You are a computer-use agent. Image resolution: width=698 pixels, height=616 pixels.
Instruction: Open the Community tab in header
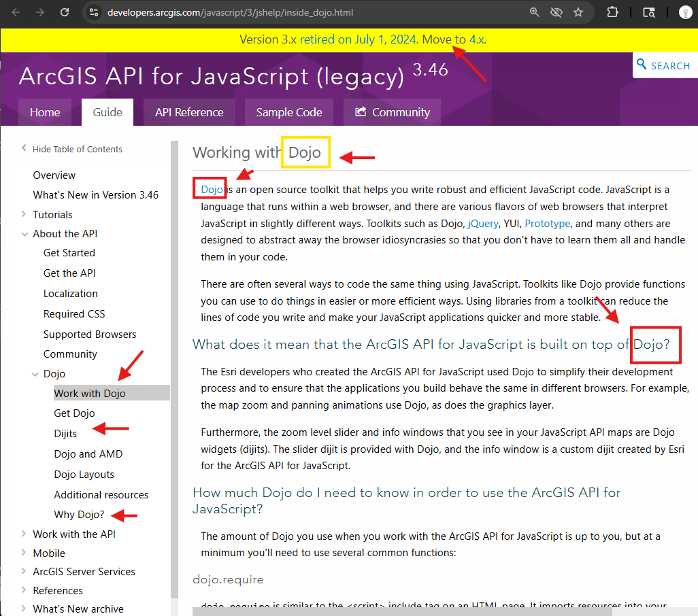(x=392, y=112)
